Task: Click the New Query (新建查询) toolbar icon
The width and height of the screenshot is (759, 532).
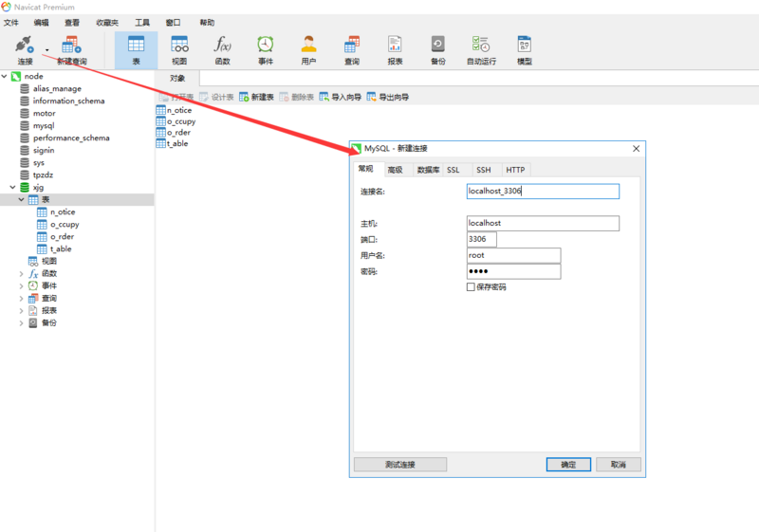Action: (x=72, y=45)
